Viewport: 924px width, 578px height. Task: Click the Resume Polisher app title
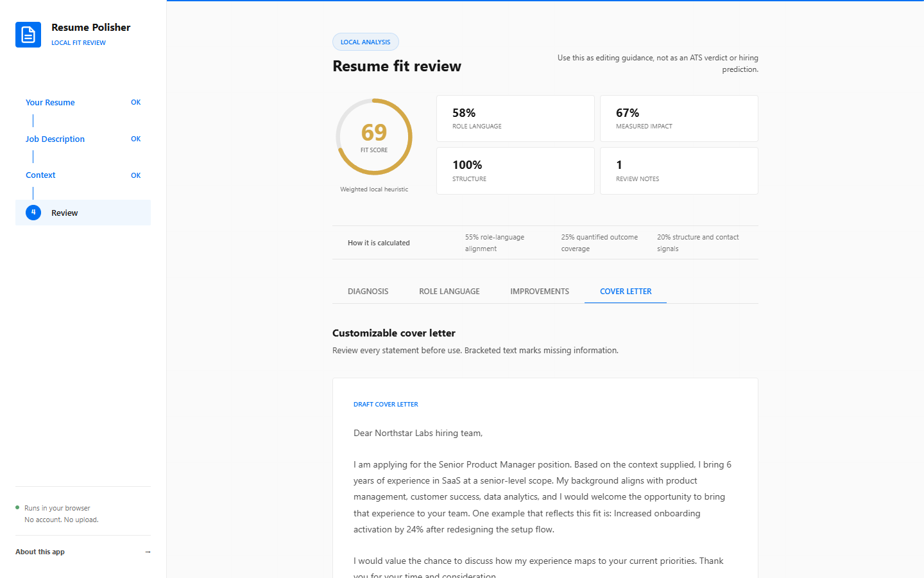[90, 28]
